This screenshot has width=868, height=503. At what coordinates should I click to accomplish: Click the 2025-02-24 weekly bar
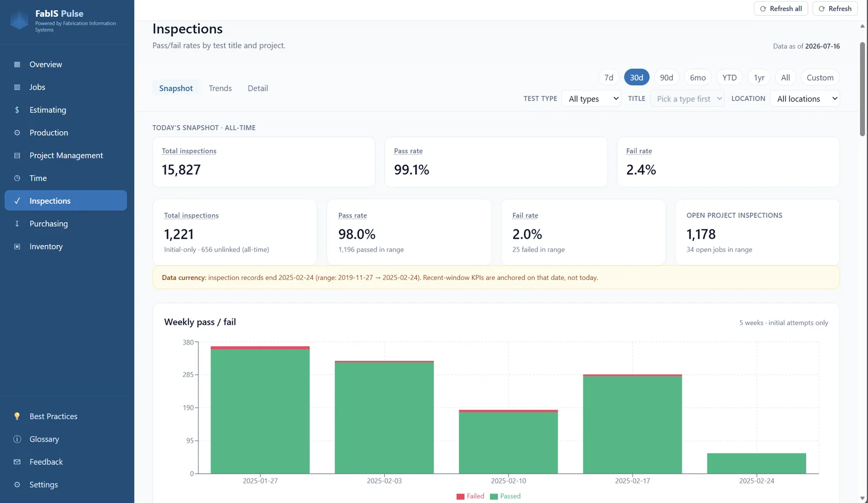pos(756,463)
